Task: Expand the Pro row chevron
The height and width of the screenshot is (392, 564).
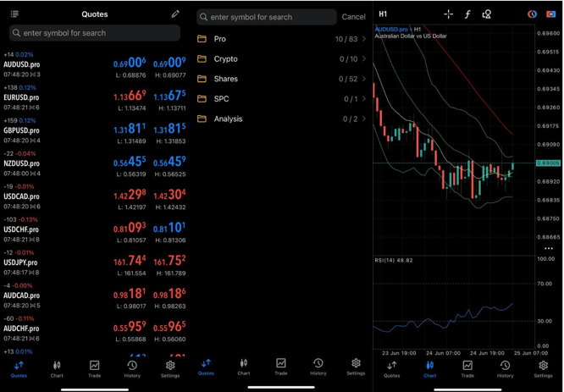Action: pos(364,39)
